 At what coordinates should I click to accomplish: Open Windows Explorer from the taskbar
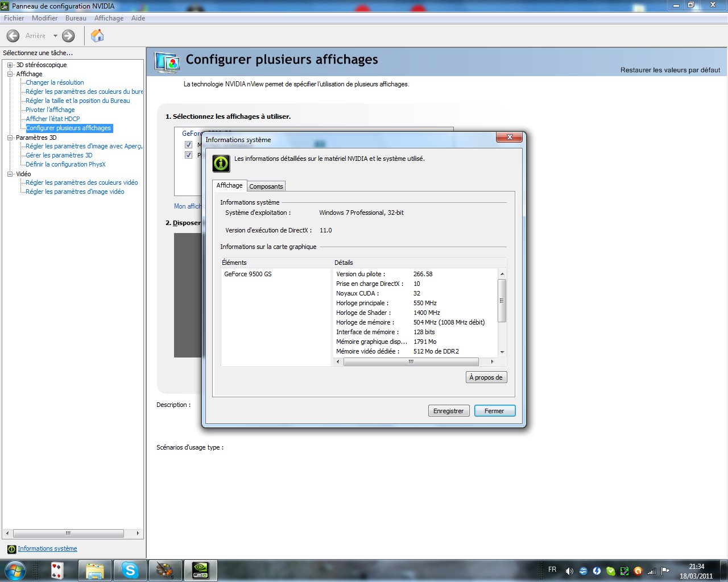pos(95,570)
